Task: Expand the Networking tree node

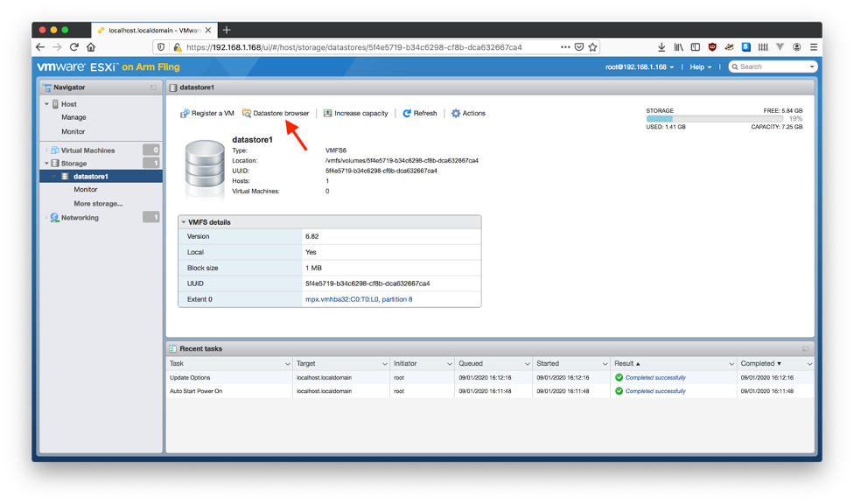Action: [x=46, y=217]
